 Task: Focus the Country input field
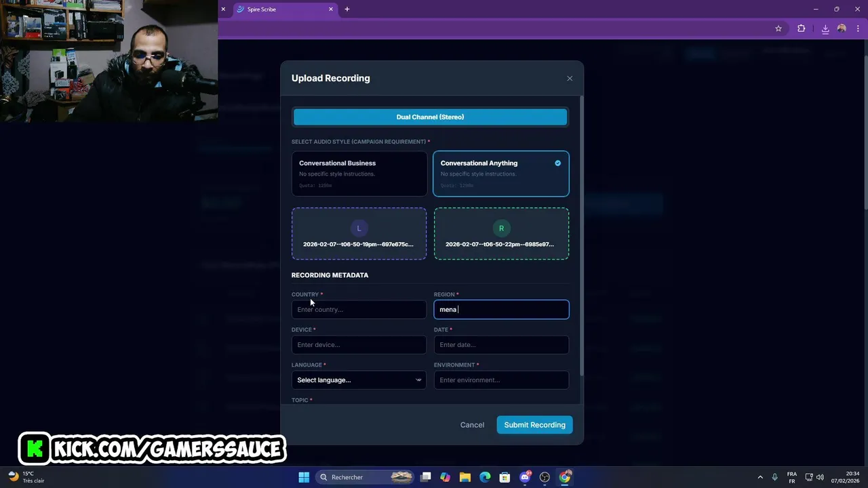pos(359,310)
